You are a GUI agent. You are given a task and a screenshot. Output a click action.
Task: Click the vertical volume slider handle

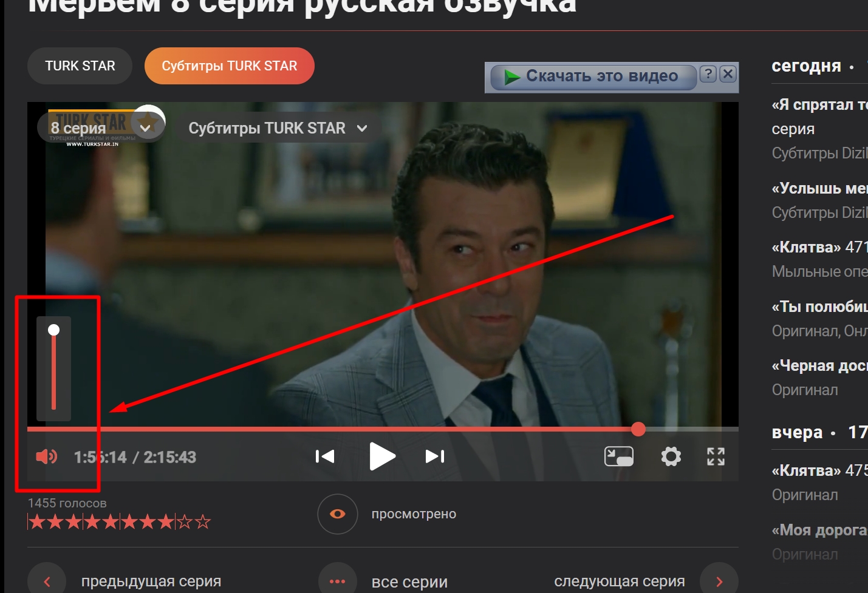click(54, 330)
